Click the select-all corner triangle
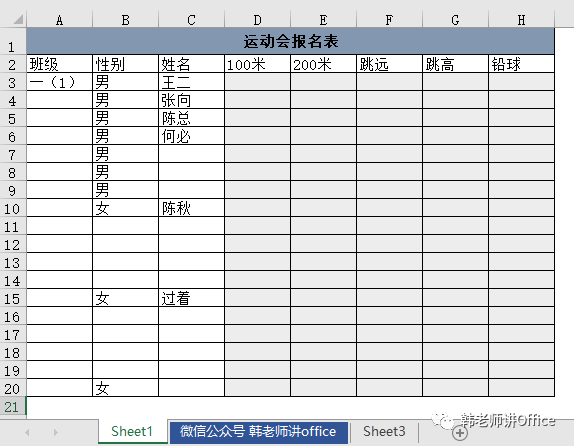The width and height of the screenshot is (574, 446). 18,19
